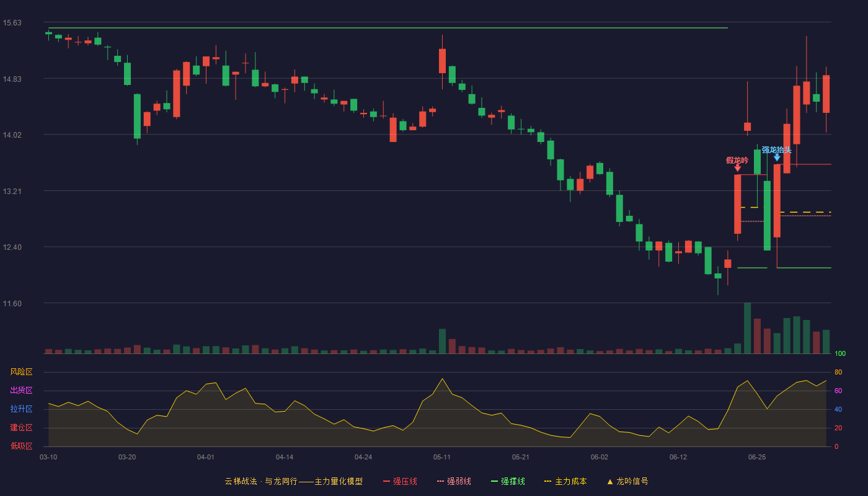Click the green horizontal line at chart top
This screenshot has width=868, height=496.
tap(387, 28)
